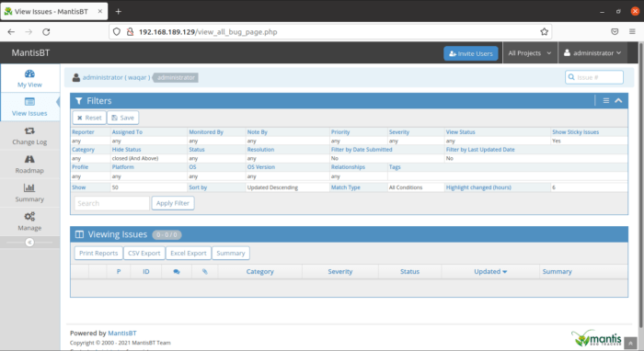Click the attachments paperclip column icon
This screenshot has width=644, height=351.
205,271
